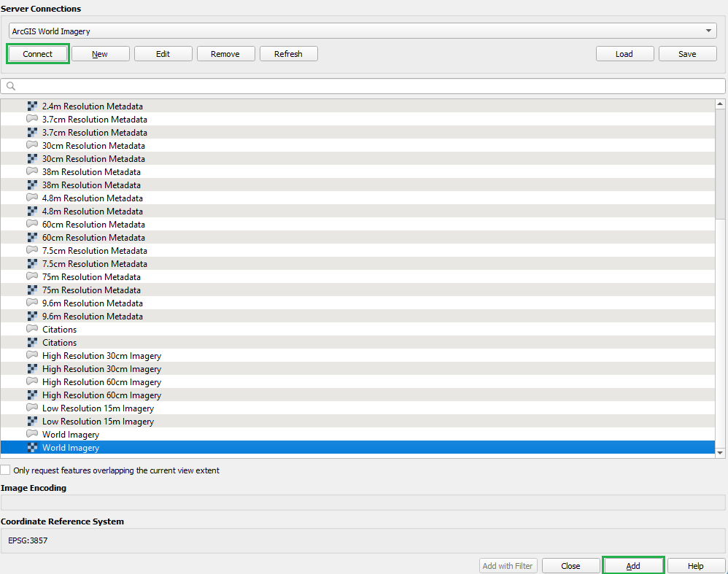Click the raster icon beside High Resolution 60cm Imagery
The height and width of the screenshot is (574, 728).
pyautogui.click(x=32, y=395)
